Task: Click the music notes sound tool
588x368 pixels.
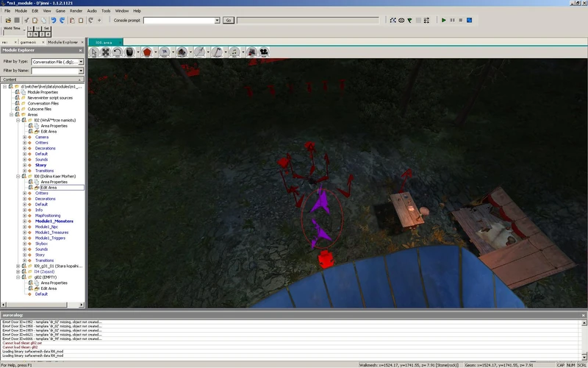Action: click(x=234, y=52)
